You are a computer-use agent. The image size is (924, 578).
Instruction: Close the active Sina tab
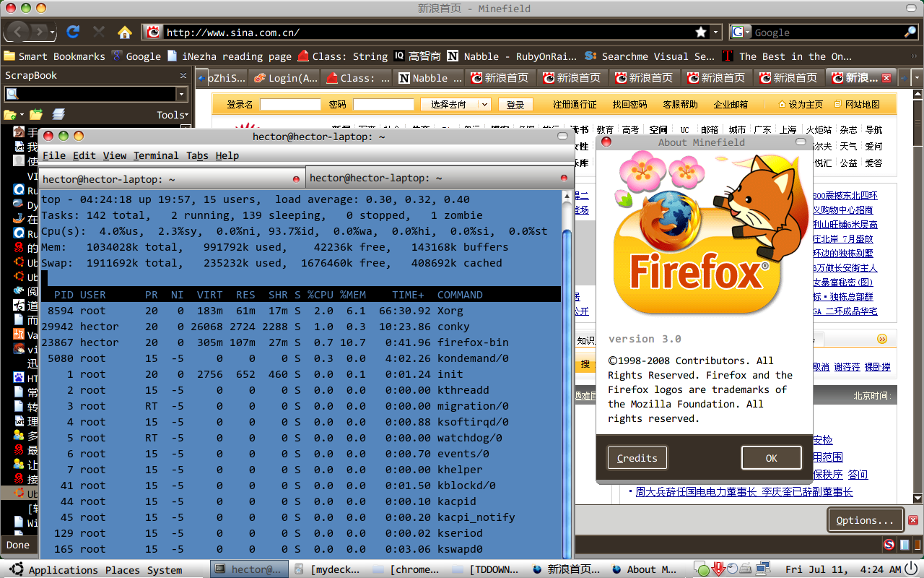coord(886,78)
